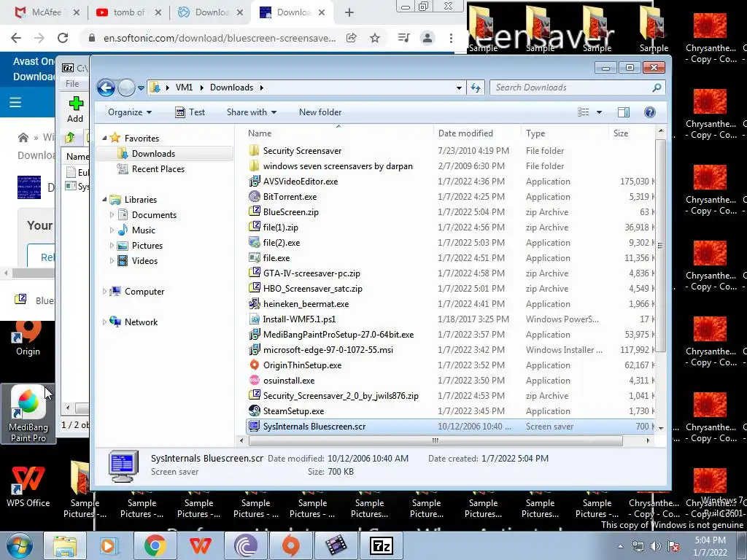This screenshot has height=560, width=747.
Task: Select BitTorrent.exe file
Action: coord(290,197)
